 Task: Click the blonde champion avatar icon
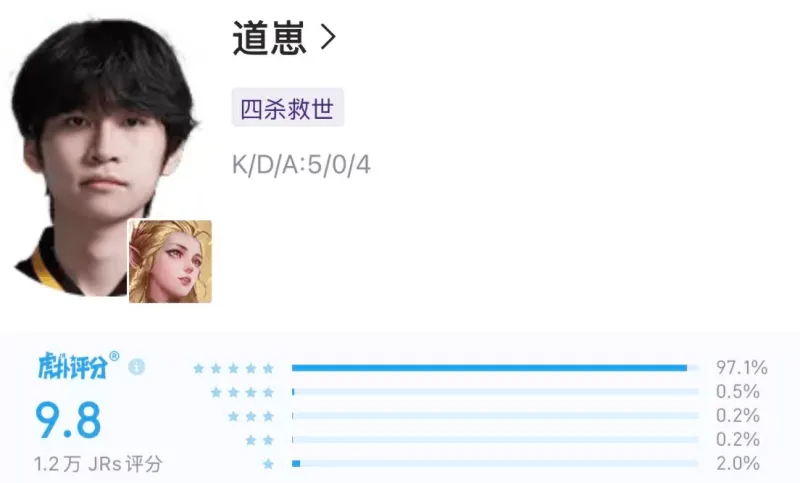[170, 261]
